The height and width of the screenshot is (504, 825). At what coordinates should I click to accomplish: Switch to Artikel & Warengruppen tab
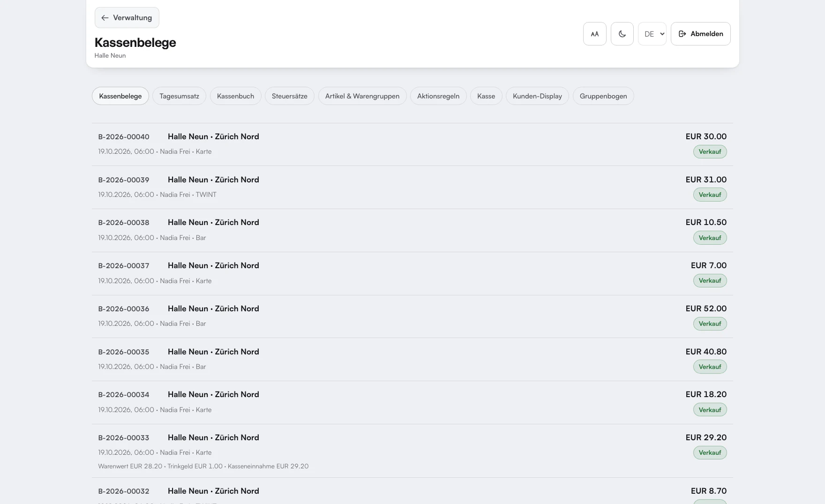pos(362,96)
